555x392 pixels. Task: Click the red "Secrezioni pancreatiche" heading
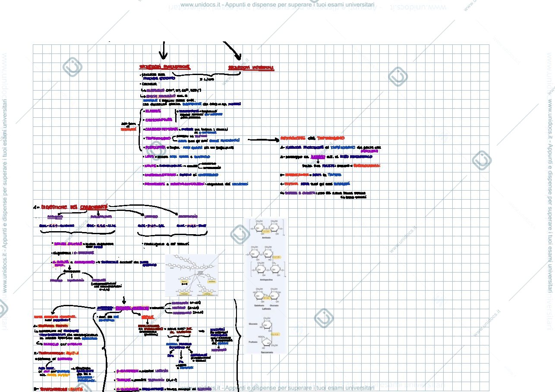click(x=165, y=67)
